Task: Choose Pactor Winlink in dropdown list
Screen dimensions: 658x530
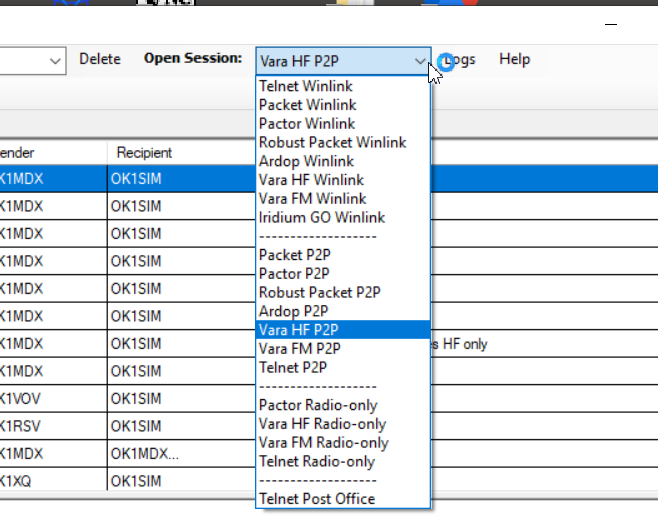Action: tap(343, 123)
